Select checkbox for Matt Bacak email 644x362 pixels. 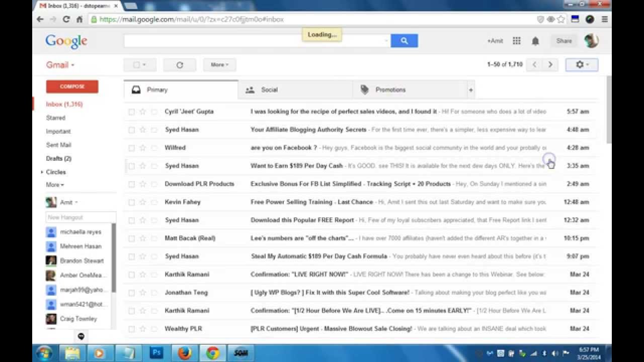coord(131,239)
